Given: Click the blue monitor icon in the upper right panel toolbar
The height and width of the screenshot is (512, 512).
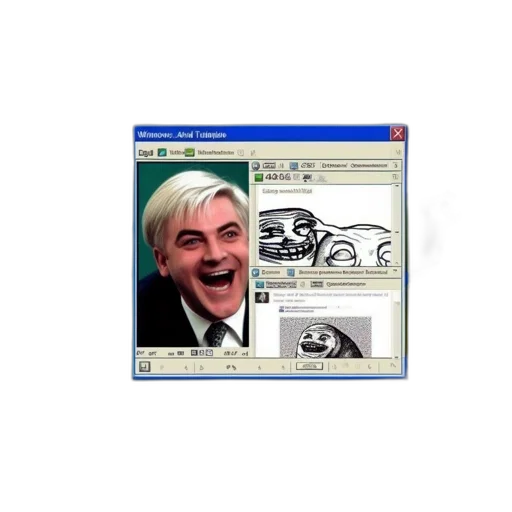Looking at the screenshot, I should (x=293, y=166).
